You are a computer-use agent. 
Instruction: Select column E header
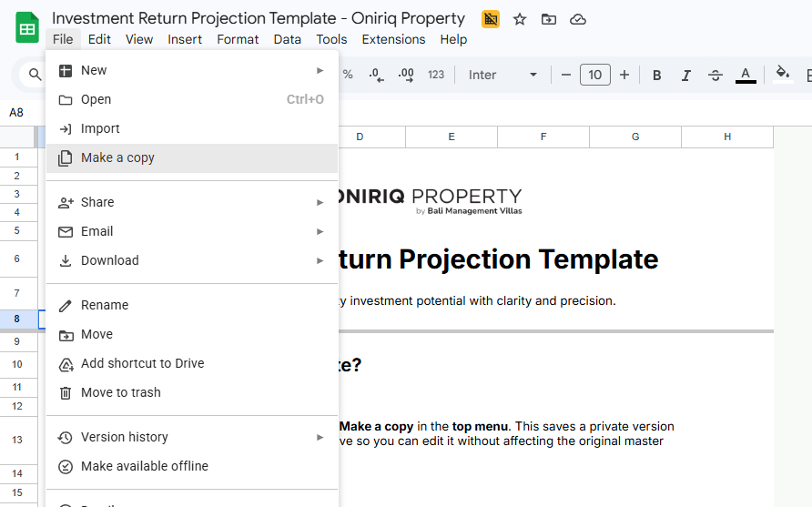(x=452, y=137)
